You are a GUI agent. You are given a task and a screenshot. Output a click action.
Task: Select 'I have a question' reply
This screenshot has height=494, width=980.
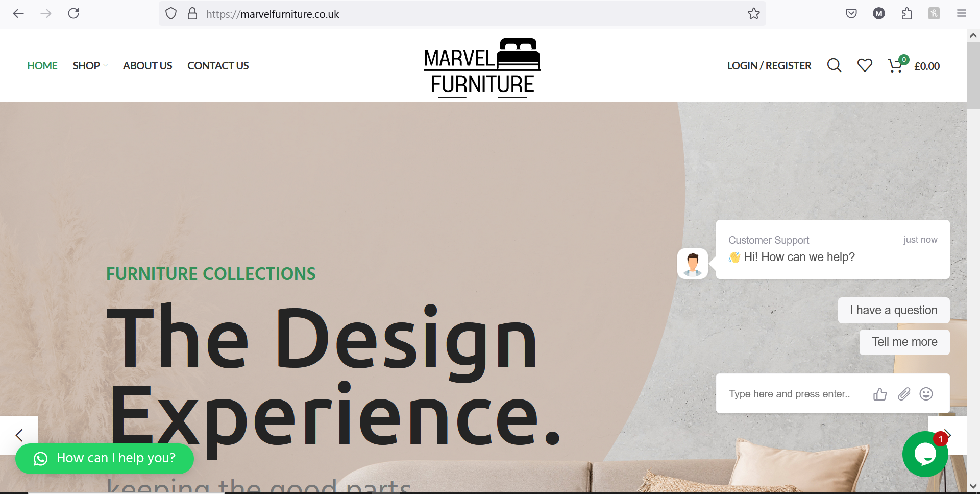click(x=894, y=310)
